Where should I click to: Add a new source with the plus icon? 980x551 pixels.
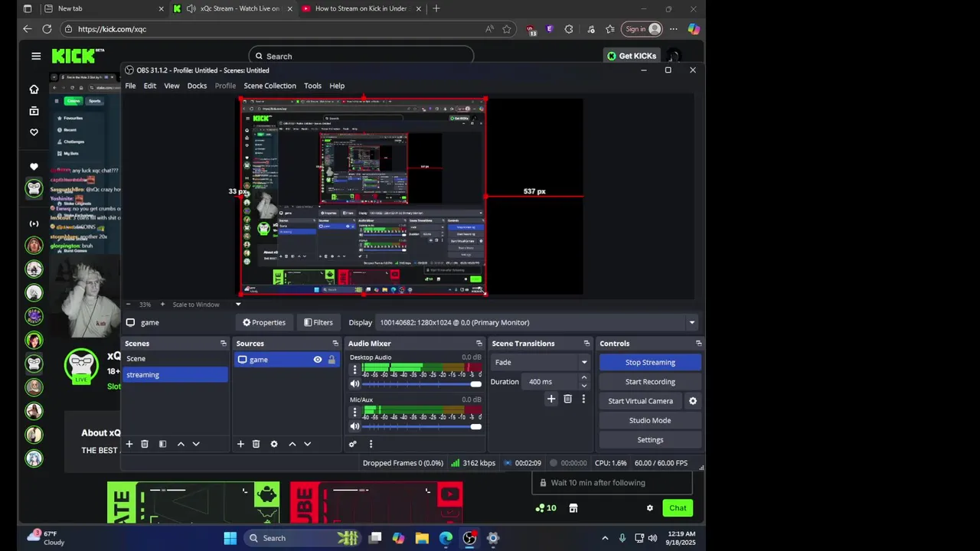point(240,444)
